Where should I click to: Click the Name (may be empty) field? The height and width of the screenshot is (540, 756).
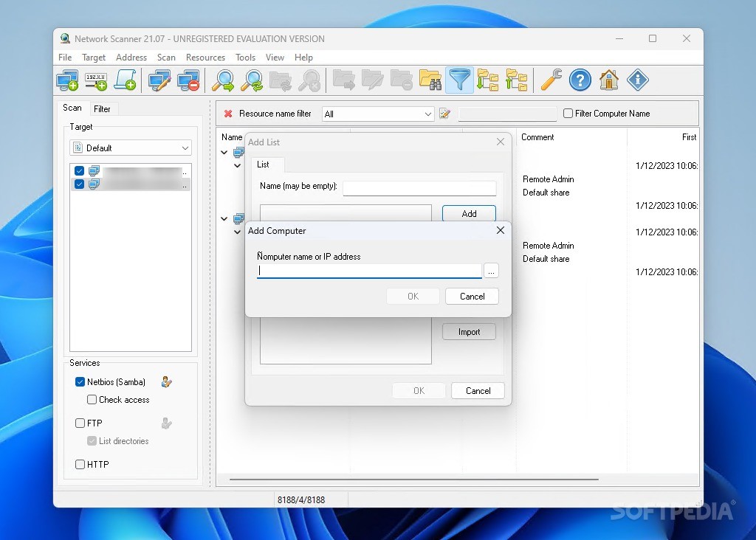coord(419,188)
